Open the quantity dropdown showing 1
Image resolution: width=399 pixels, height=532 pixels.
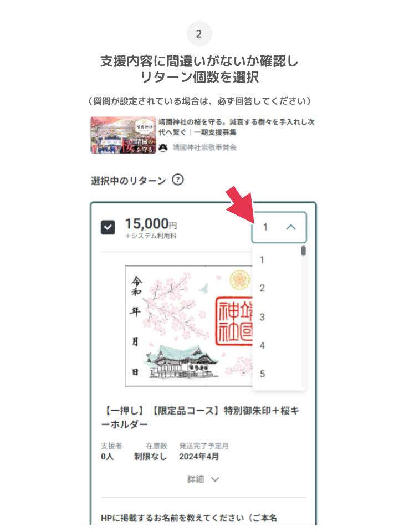point(279,227)
